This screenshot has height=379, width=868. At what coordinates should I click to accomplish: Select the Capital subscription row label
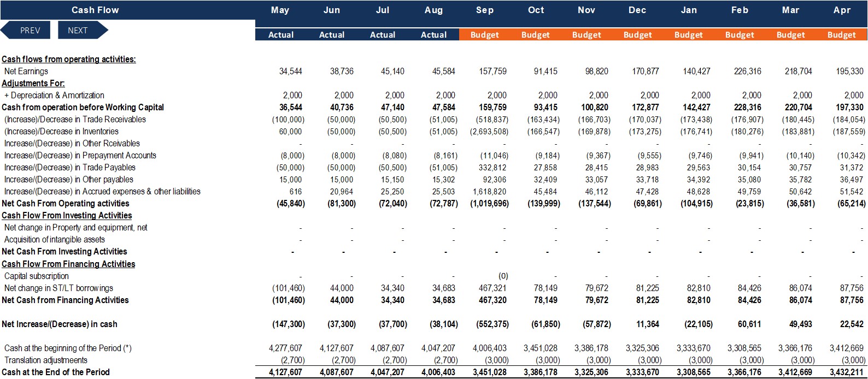click(37, 276)
